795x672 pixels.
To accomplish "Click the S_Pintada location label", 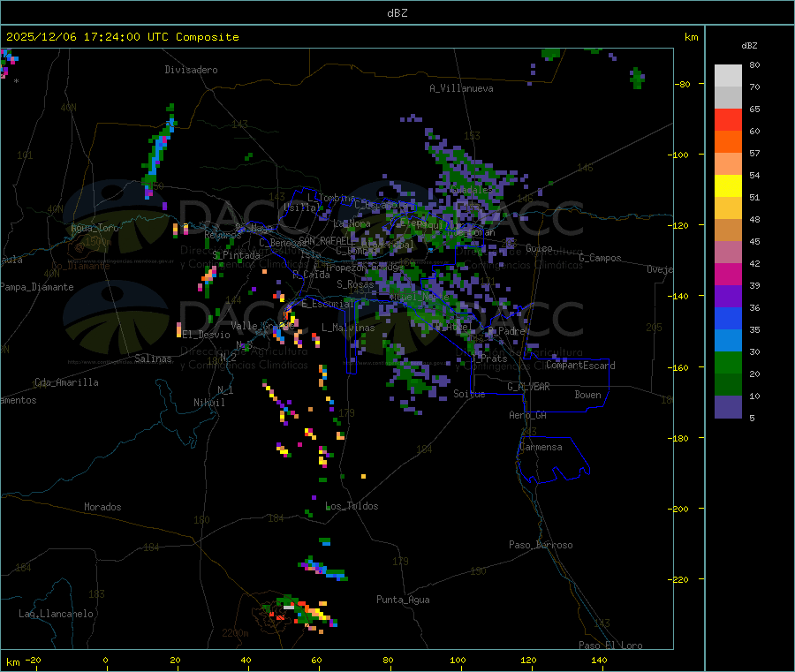I will tap(236, 255).
